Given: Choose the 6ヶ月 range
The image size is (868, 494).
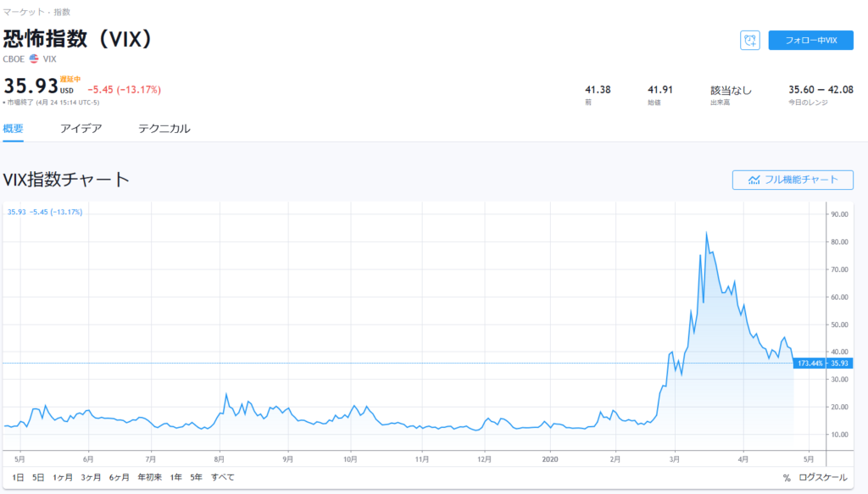Looking at the screenshot, I should 119,478.
